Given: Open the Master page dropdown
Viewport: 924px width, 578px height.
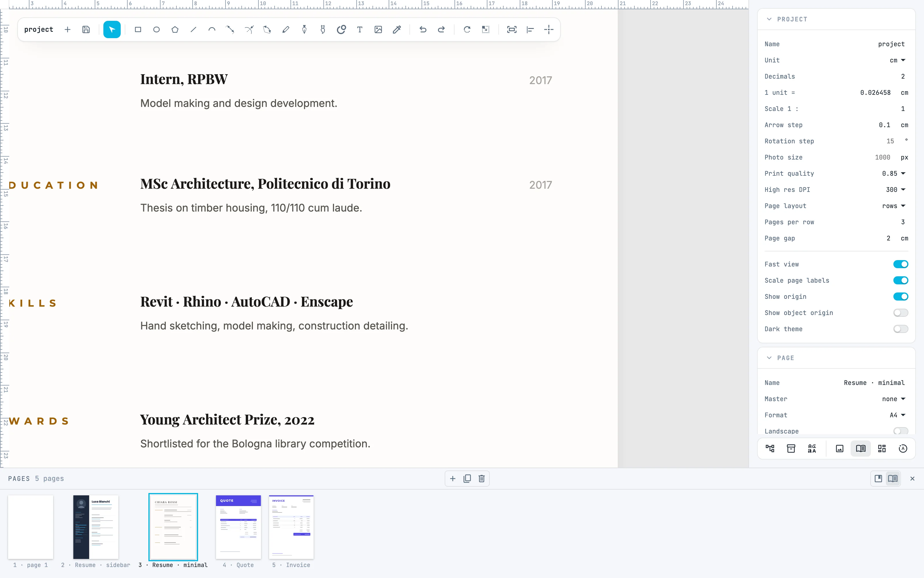Looking at the screenshot, I should (x=893, y=399).
